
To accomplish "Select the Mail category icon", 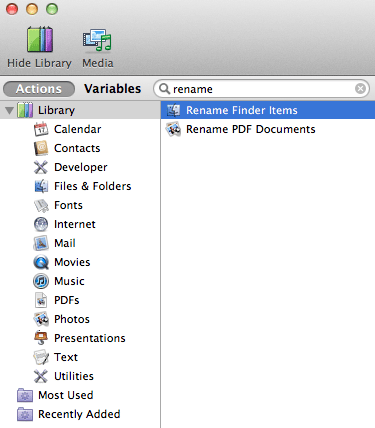I will click(41, 243).
